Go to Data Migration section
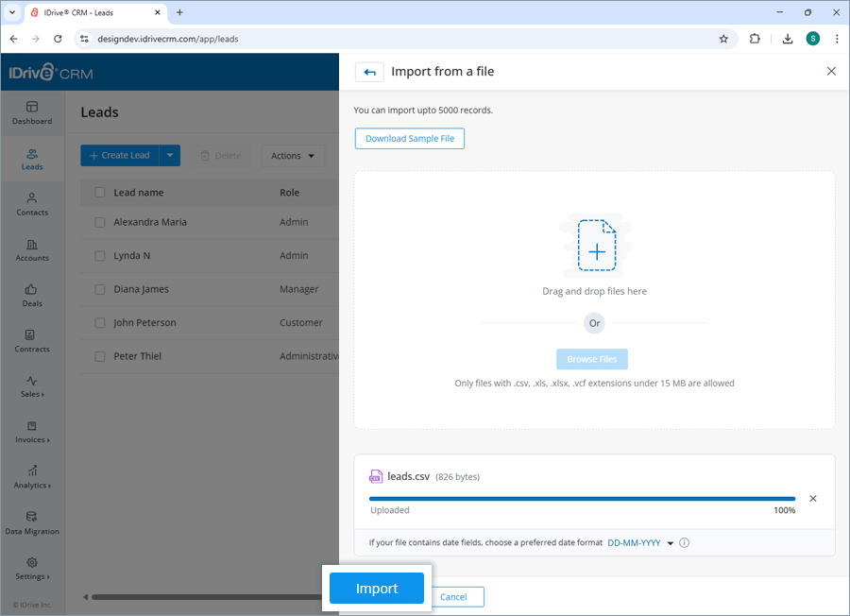 pyautogui.click(x=31, y=524)
